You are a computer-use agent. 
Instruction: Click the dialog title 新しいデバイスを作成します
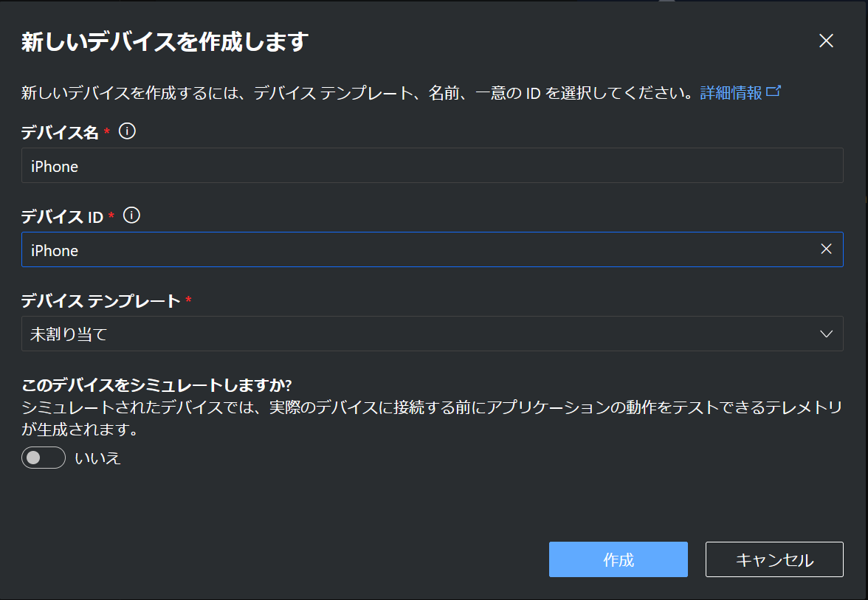(165, 41)
